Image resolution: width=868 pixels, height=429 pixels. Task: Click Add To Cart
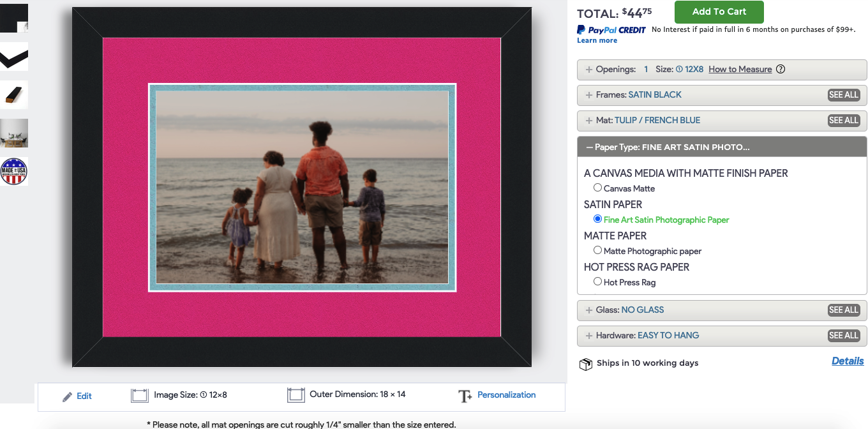tap(719, 11)
